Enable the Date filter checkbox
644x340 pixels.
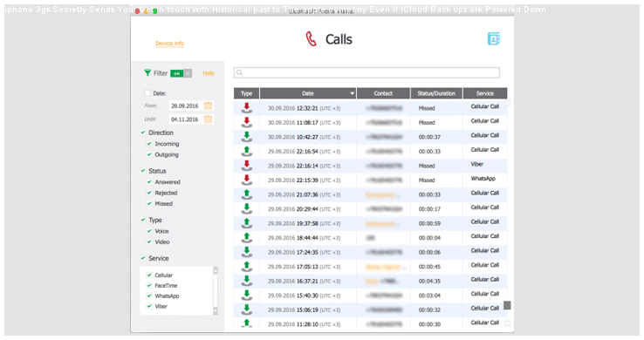point(147,93)
